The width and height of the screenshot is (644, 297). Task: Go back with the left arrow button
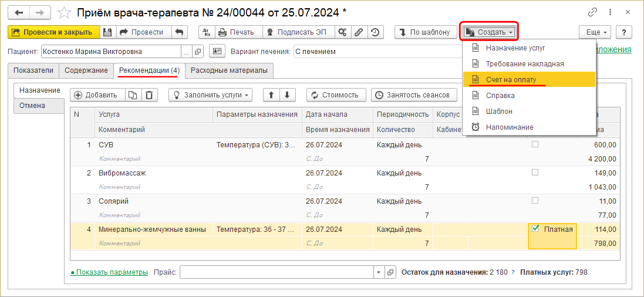[19, 13]
